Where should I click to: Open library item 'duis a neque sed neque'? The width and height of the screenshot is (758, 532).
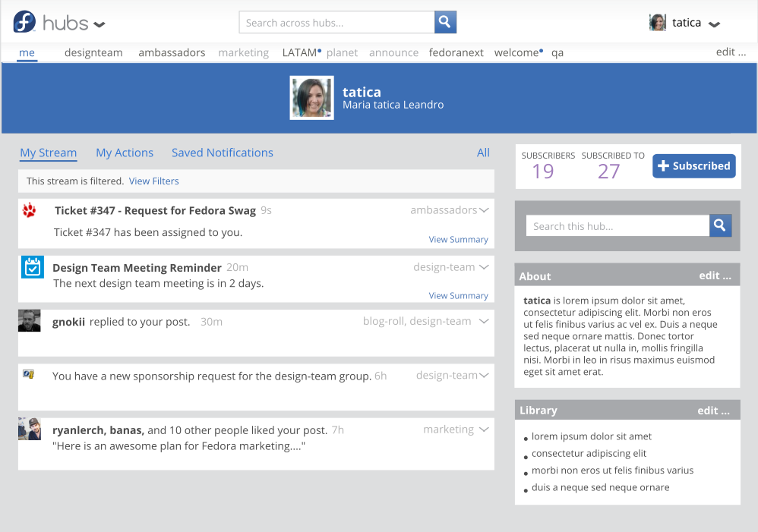click(601, 487)
